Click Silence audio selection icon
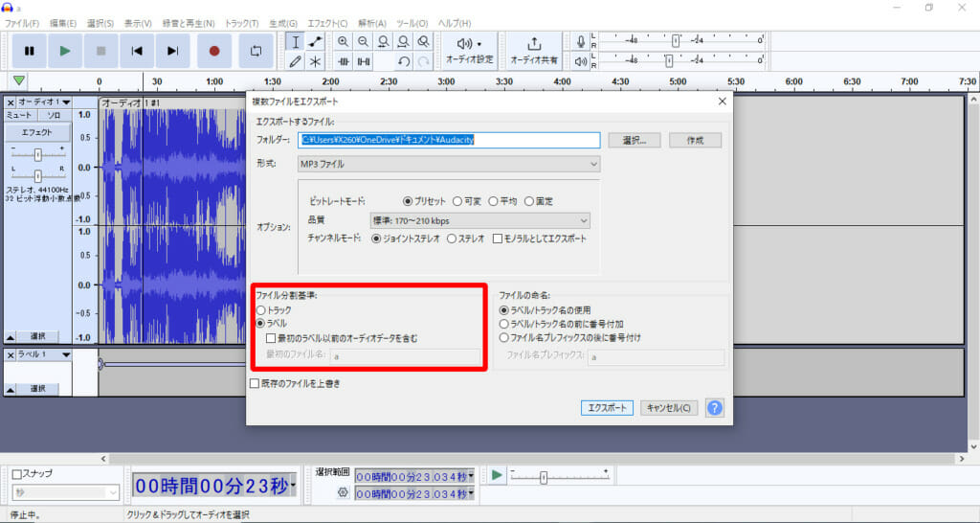This screenshot has height=523, width=980. pos(363,61)
